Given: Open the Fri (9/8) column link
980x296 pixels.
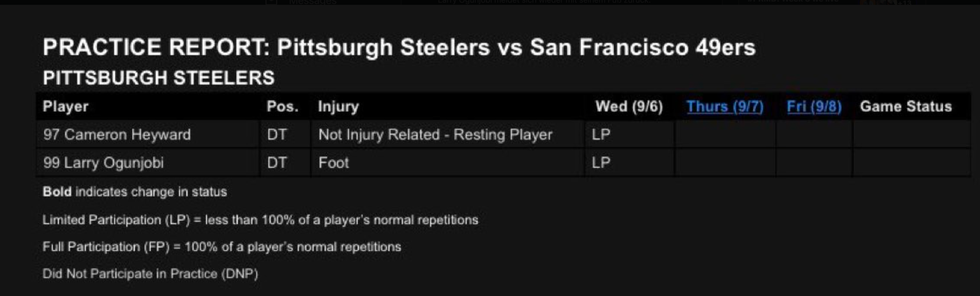Looking at the screenshot, I should coord(814,106).
